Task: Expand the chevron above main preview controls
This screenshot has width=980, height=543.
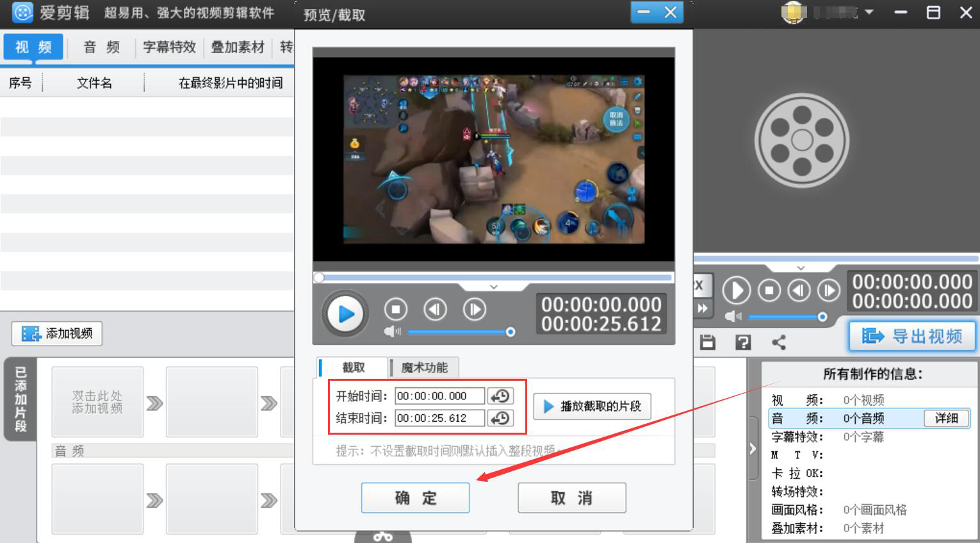Action: [x=801, y=268]
